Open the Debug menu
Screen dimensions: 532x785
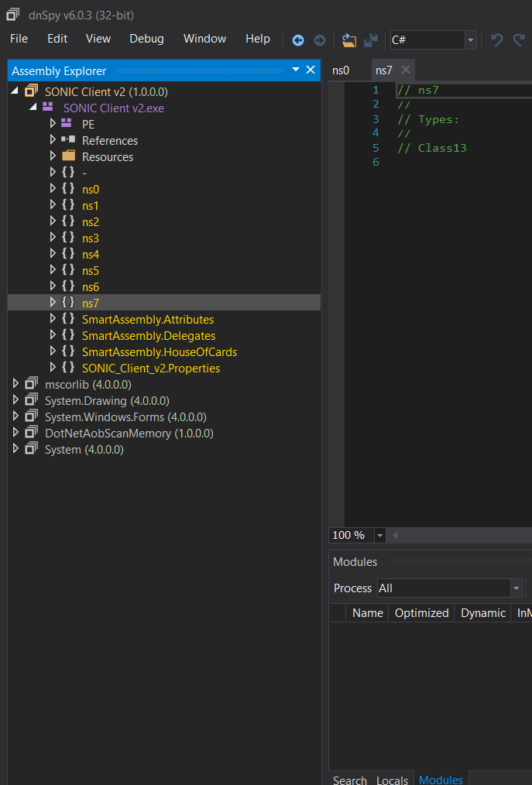[147, 39]
